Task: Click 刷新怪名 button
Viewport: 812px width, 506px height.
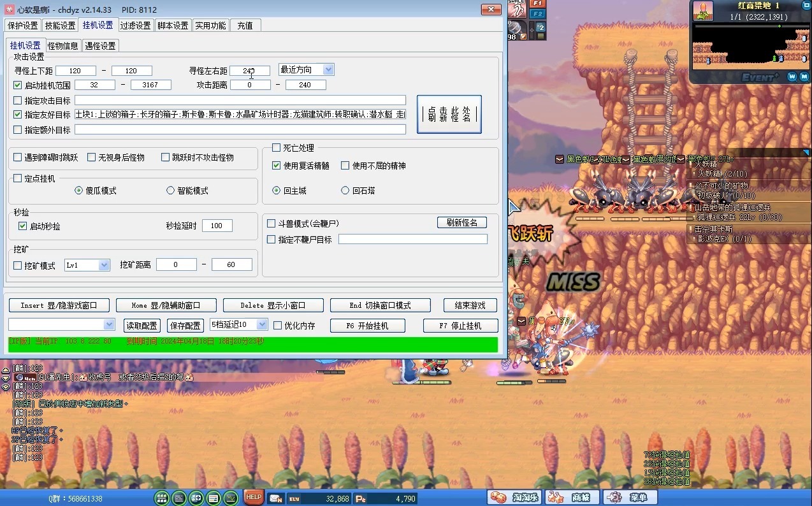Action: (x=462, y=222)
